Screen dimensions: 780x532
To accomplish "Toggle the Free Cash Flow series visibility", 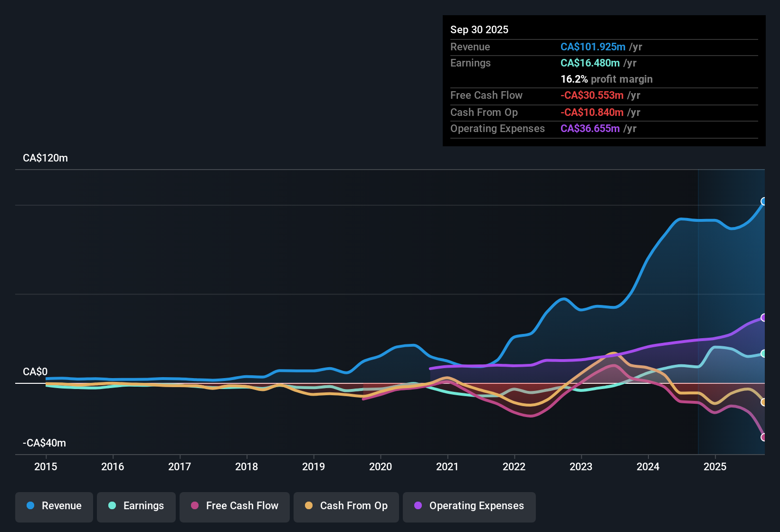I will tap(234, 506).
